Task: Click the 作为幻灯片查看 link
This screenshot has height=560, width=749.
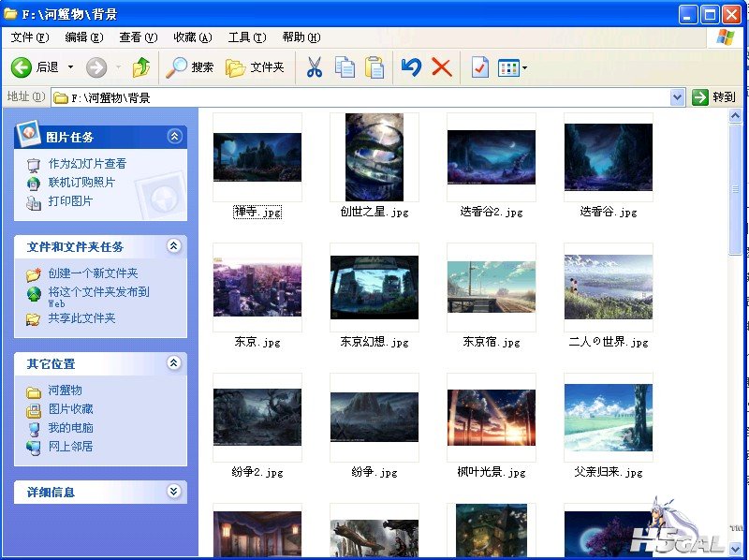Action: [87, 164]
